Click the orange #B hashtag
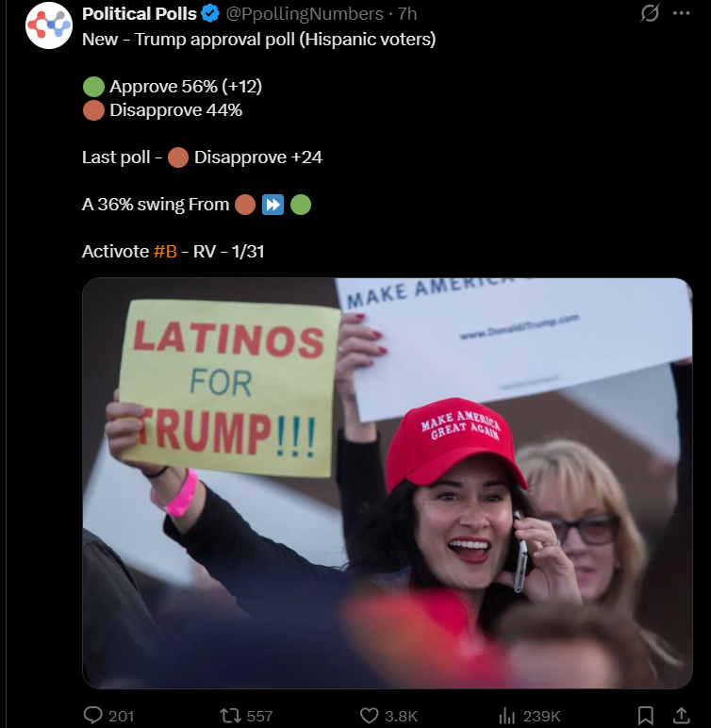This screenshot has height=728, width=711. point(165,251)
